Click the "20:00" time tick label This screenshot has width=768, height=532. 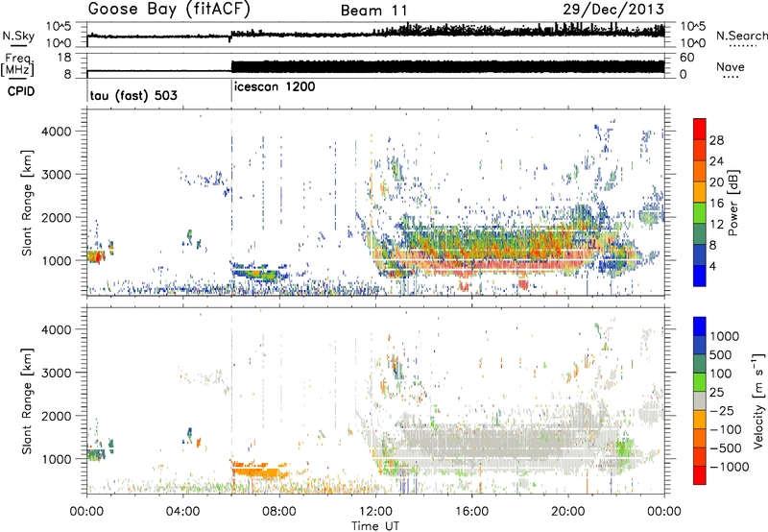point(568,512)
